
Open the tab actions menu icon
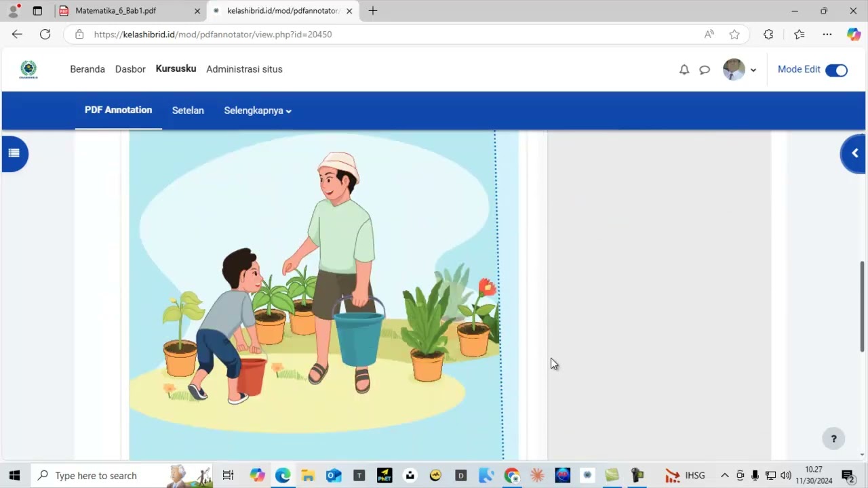point(37,11)
